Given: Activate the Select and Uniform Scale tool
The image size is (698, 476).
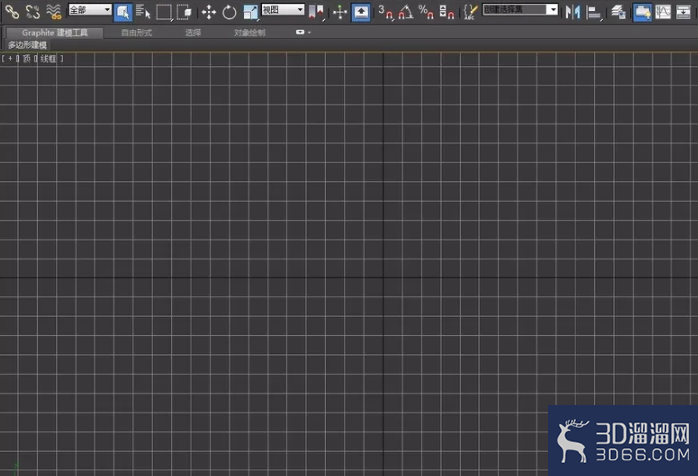Looking at the screenshot, I should pyautogui.click(x=251, y=12).
